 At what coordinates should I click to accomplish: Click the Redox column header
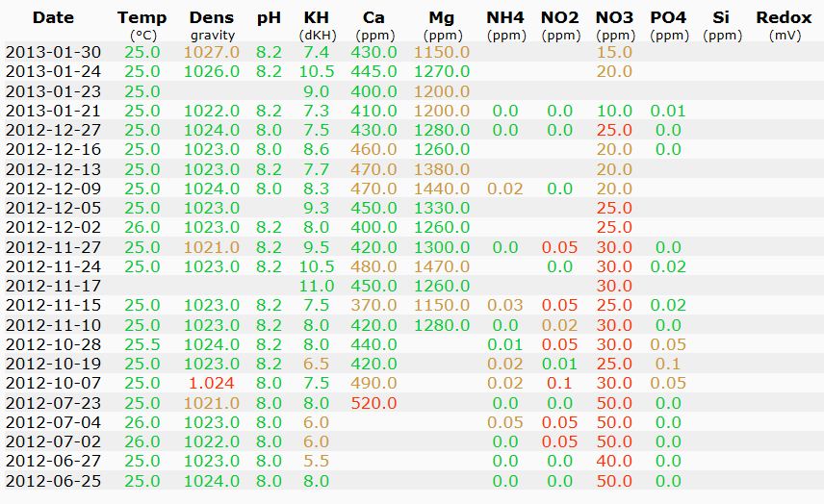(x=784, y=17)
